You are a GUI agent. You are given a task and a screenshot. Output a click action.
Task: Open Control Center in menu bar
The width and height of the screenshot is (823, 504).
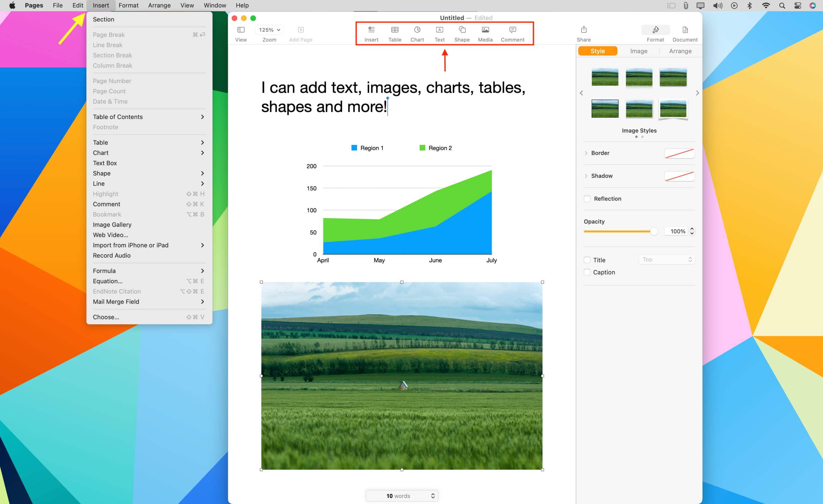pos(797,5)
